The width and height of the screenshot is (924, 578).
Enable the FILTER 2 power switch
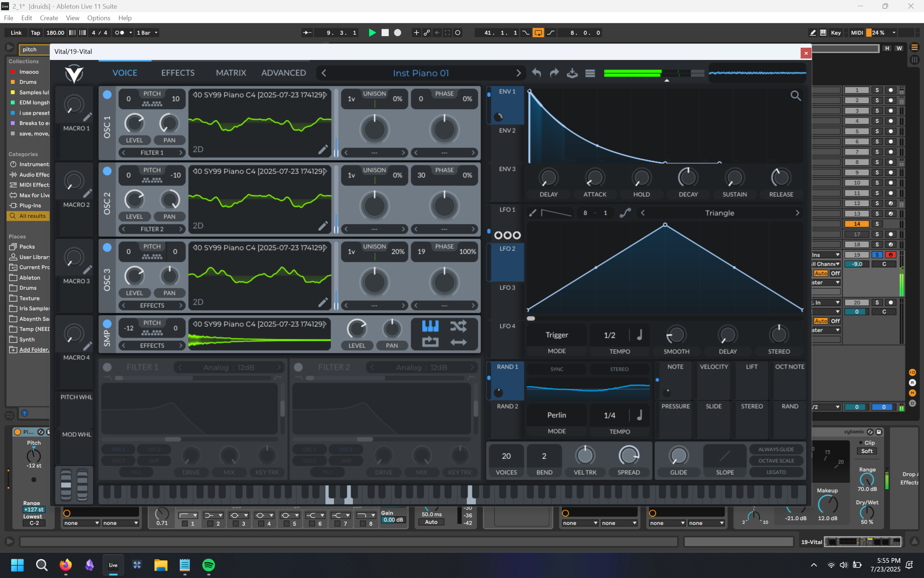(298, 367)
